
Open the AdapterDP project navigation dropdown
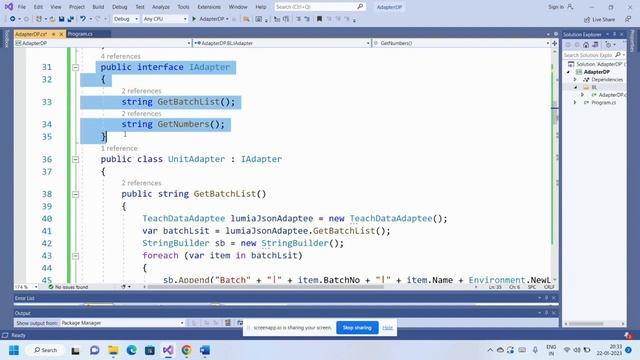tap(103, 43)
